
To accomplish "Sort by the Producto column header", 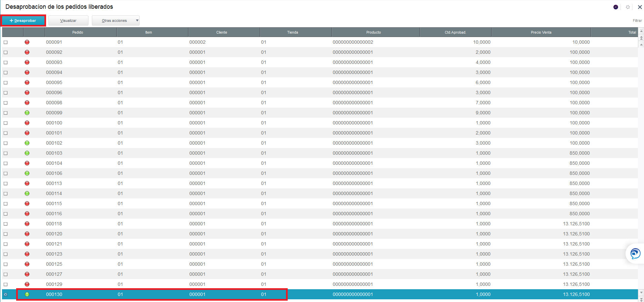I will tap(375, 32).
